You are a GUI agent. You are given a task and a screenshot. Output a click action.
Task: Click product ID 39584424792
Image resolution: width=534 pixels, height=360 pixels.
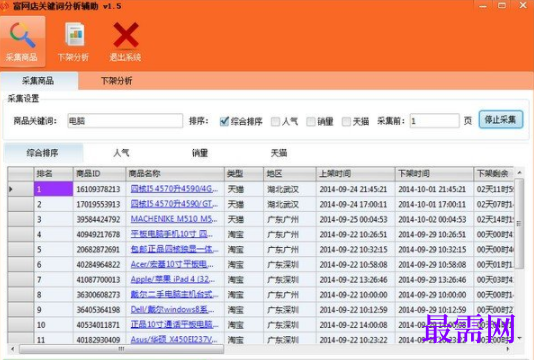98,219
